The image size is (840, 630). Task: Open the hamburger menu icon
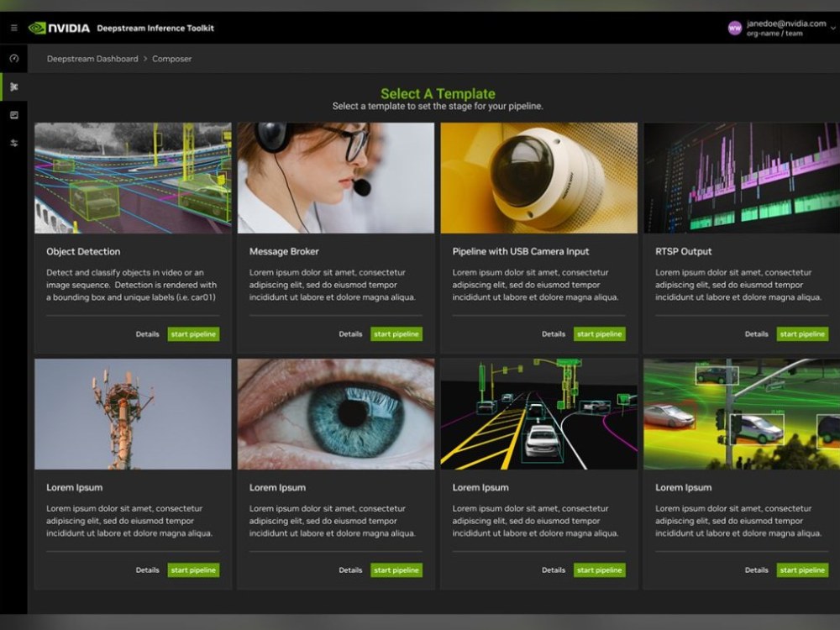14,28
